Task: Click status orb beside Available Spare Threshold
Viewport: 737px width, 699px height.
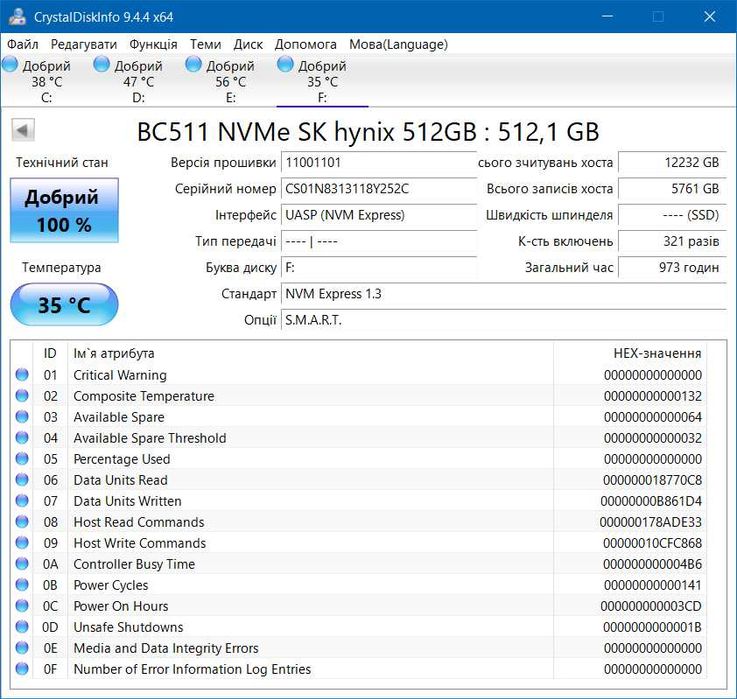Action: pos(22,438)
